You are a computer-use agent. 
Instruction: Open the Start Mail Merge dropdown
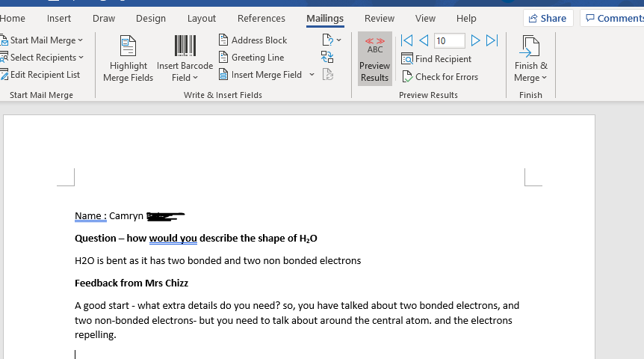click(x=43, y=40)
